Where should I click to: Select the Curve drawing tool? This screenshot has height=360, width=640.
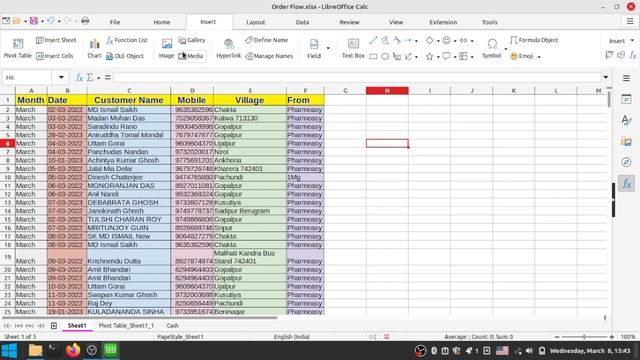click(397, 40)
